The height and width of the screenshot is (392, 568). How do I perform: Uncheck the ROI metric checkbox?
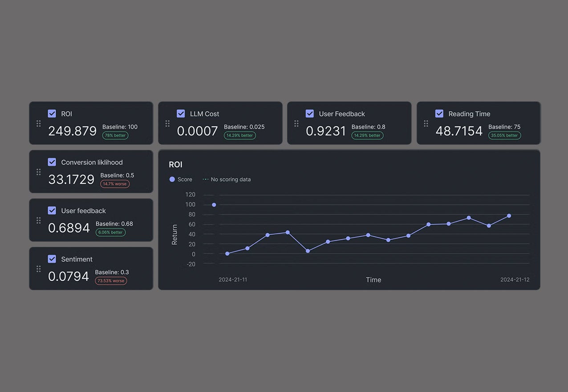(x=52, y=113)
